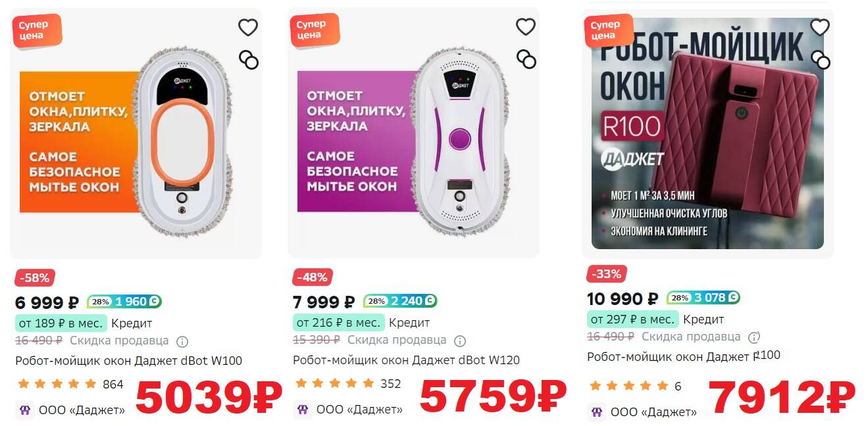Open Робот-мойщик окон Даджет dBot W120 link
Screen dimensions: 868x426
406,360
